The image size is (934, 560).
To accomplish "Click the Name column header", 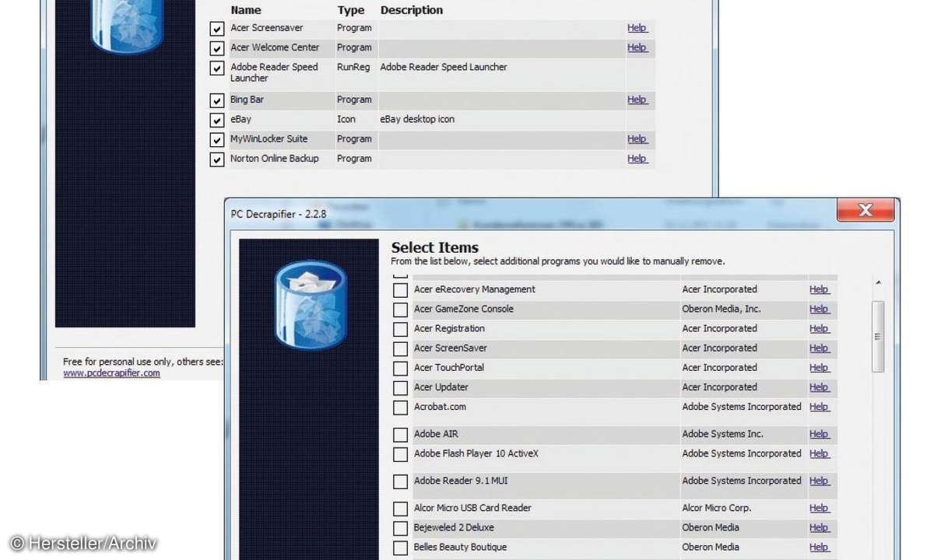I will tap(246, 10).
